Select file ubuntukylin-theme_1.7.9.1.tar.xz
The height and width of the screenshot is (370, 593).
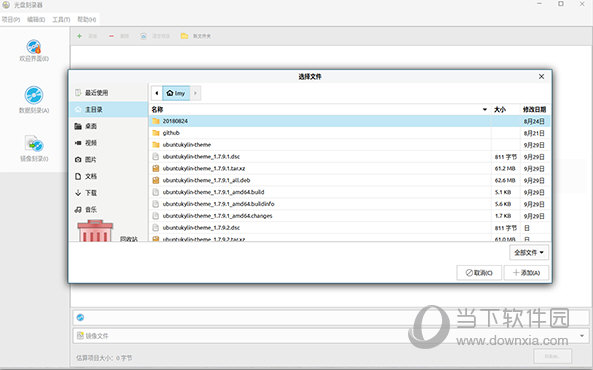click(x=349, y=168)
